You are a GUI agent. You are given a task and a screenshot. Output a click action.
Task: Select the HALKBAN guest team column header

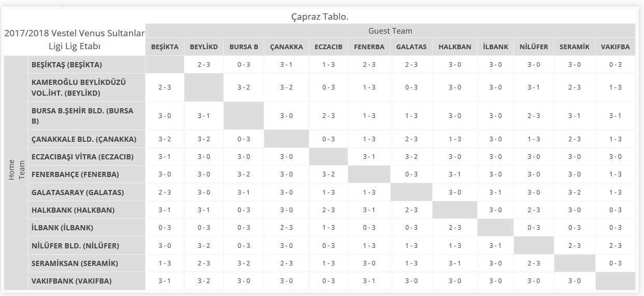pyautogui.click(x=455, y=47)
